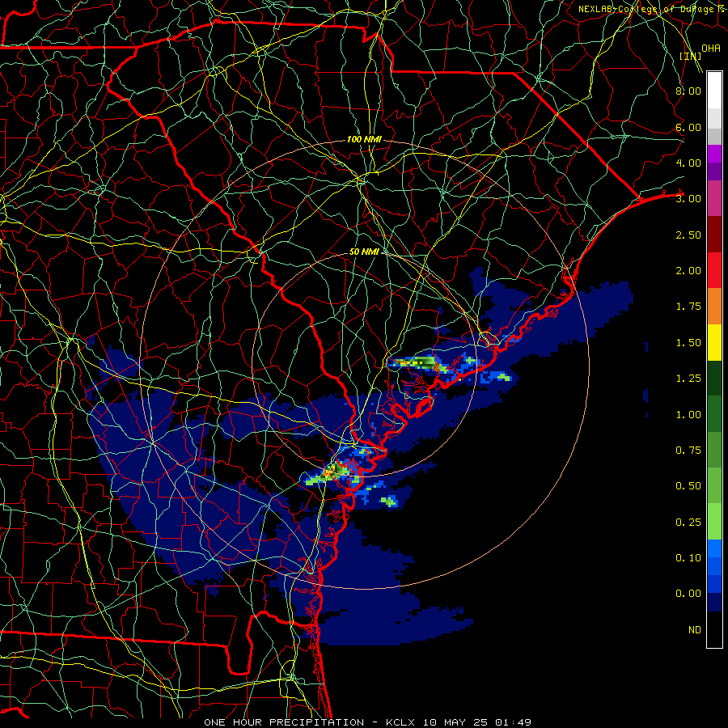Click the 'ND' legend label

[695, 630]
